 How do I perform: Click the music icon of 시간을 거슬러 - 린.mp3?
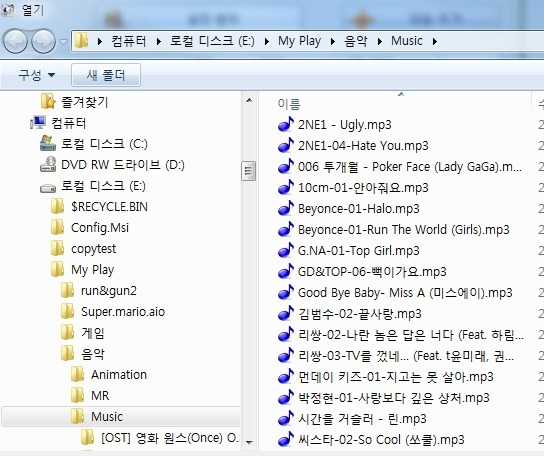tap(286, 419)
